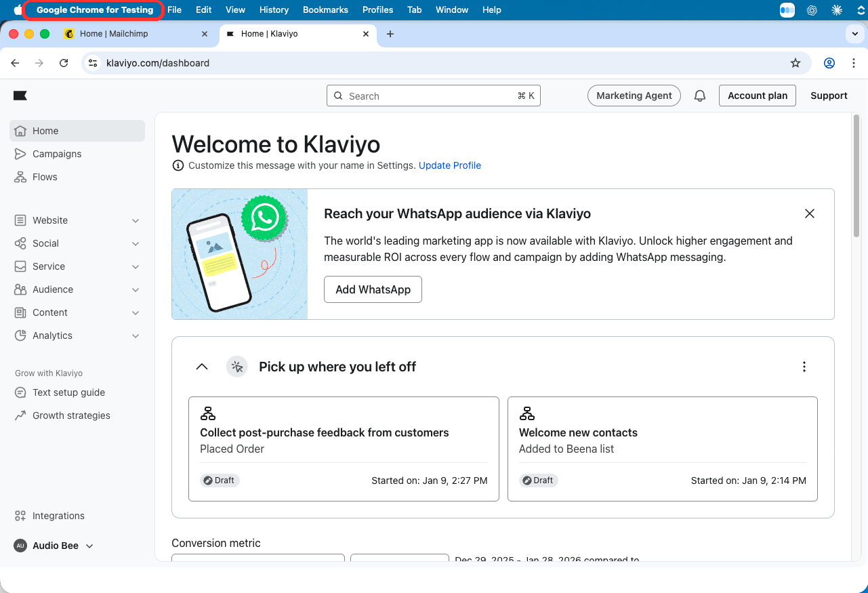Click the Add WhatsApp button
The width and height of the screenshot is (868, 593).
click(373, 289)
